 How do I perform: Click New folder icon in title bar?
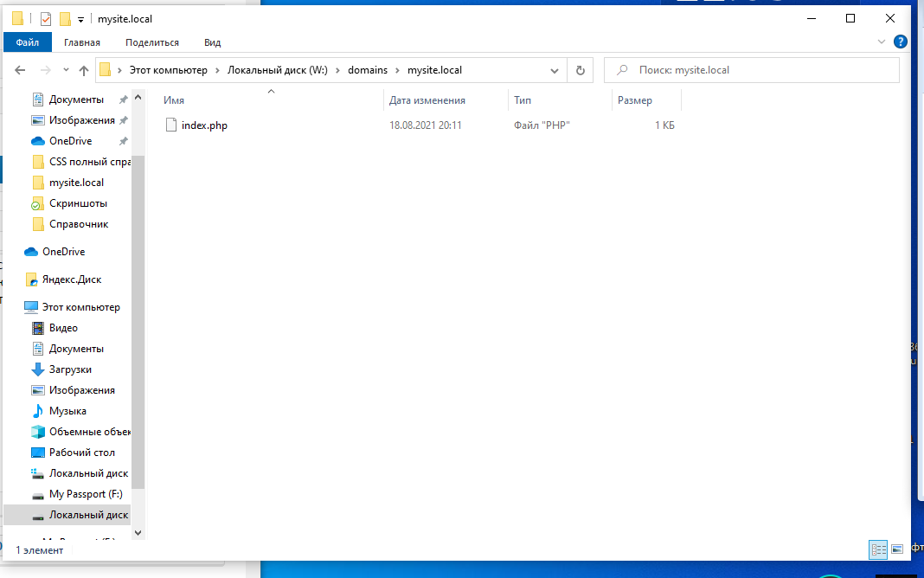(x=65, y=19)
